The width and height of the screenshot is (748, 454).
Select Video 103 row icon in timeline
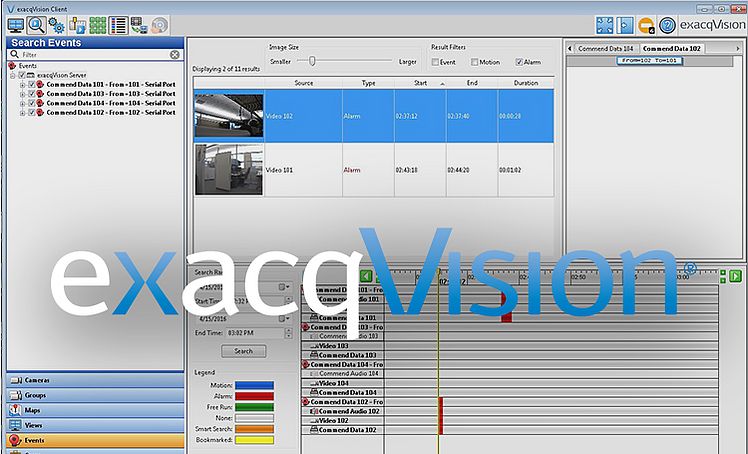(x=314, y=346)
